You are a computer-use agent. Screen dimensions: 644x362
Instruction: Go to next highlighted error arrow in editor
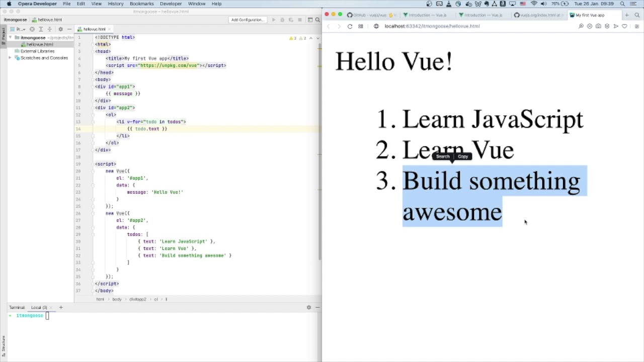tap(317, 38)
